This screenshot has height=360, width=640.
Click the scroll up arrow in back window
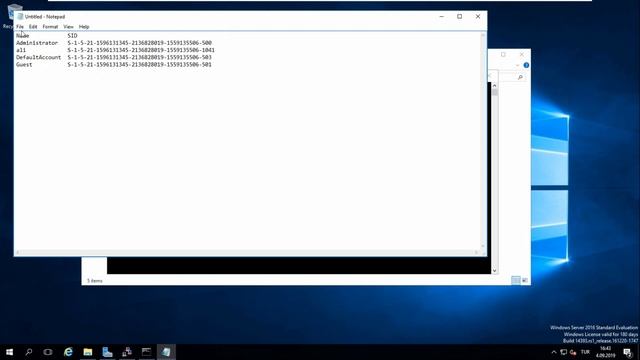click(x=494, y=86)
